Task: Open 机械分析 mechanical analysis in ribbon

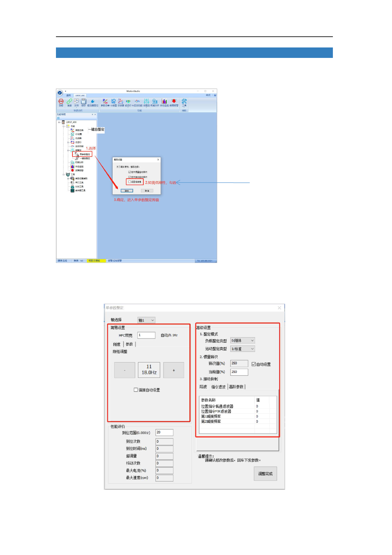Action: pyautogui.click(x=155, y=102)
